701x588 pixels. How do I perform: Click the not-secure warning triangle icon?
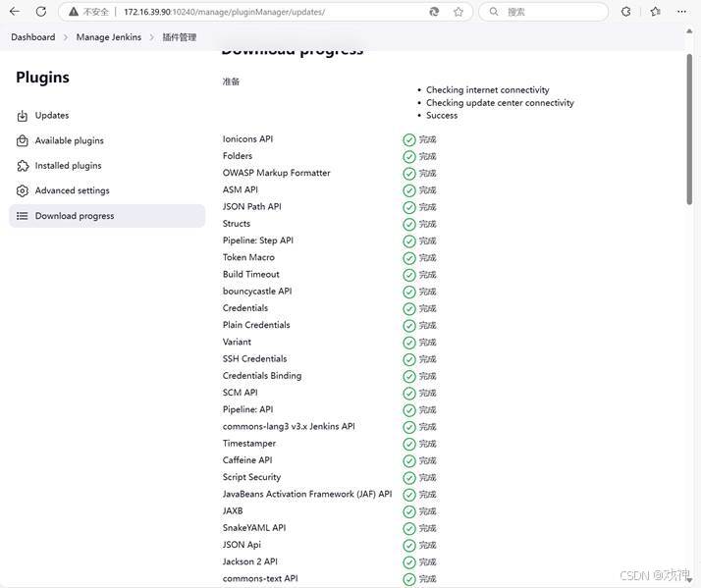pyautogui.click(x=74, y=12)
